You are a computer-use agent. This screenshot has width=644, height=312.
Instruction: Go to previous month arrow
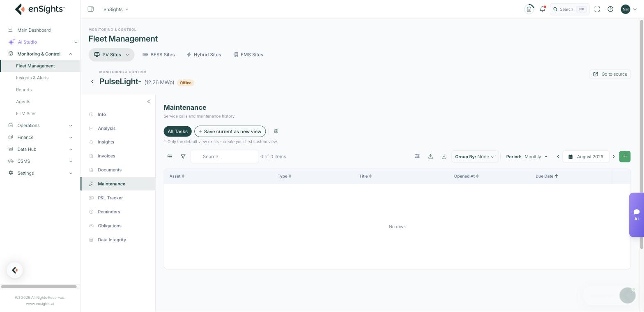click(558, 157)
